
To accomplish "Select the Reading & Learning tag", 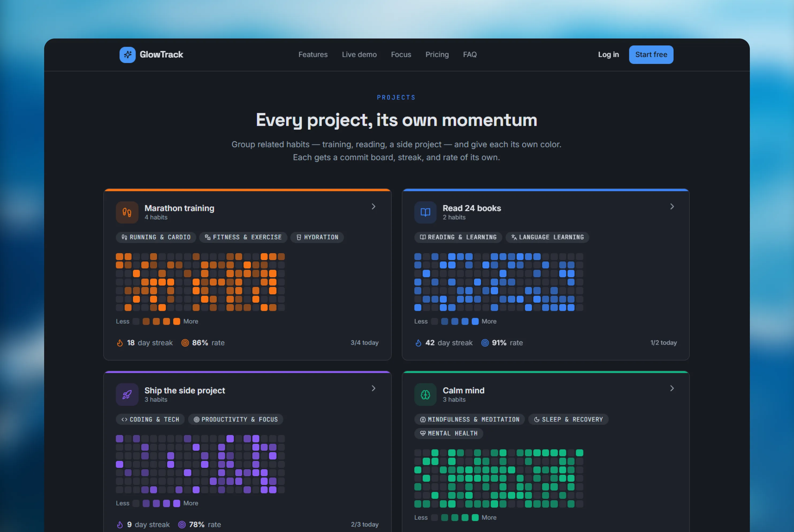I will [458, 237].
